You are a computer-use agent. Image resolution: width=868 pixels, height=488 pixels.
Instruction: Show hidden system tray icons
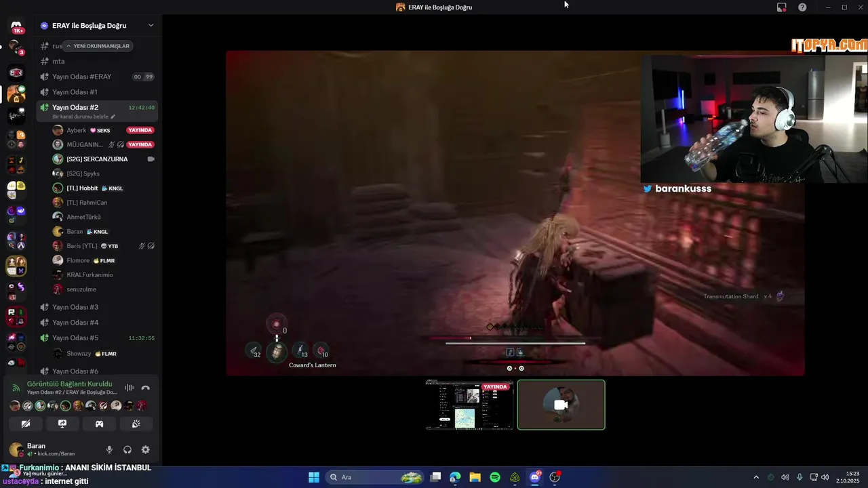756,477
